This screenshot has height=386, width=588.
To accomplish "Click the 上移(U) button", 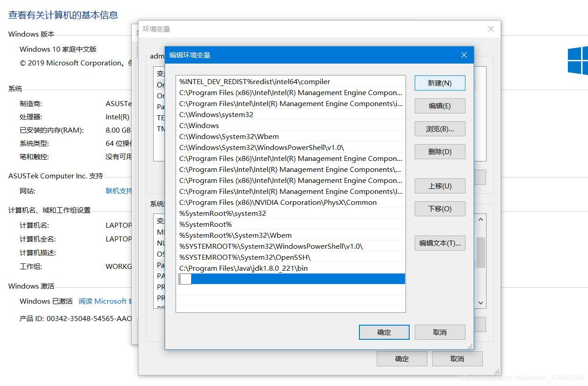I will tap(440, 186).
